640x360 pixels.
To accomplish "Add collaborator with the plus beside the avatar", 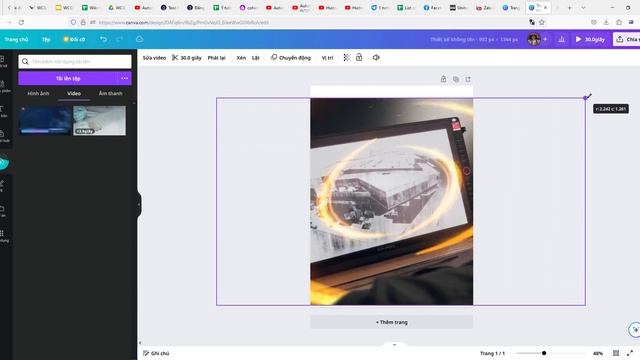I will click(545, 39).
